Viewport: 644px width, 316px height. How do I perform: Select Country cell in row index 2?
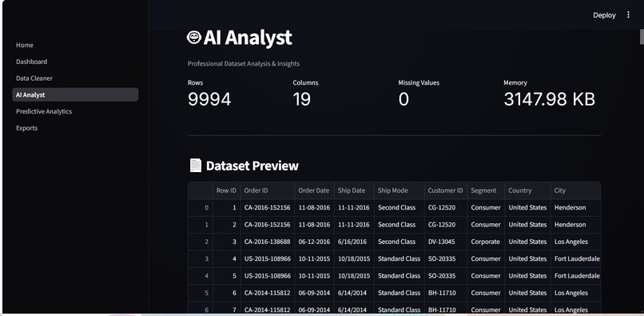point(528,242)
